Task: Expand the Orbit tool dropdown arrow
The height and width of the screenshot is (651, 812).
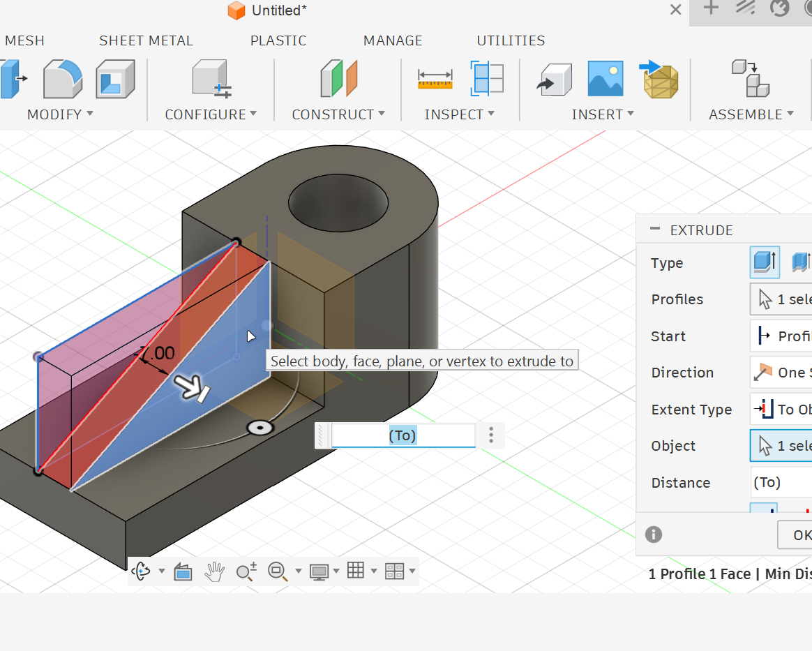Action: [162, 571]
